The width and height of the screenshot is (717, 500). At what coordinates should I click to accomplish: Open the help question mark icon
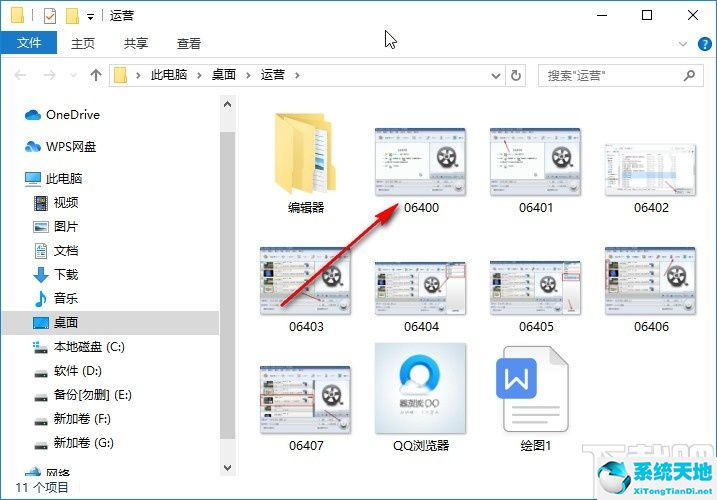[x=705, y=44]
